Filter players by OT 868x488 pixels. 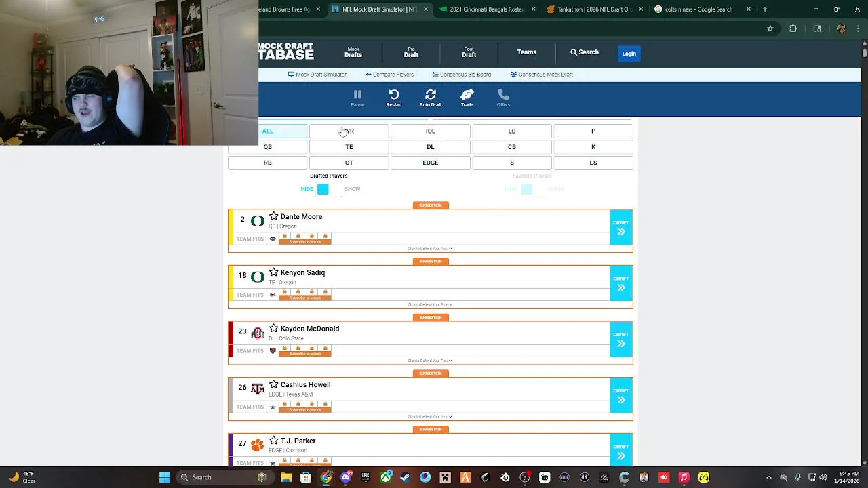click(349, 163)
